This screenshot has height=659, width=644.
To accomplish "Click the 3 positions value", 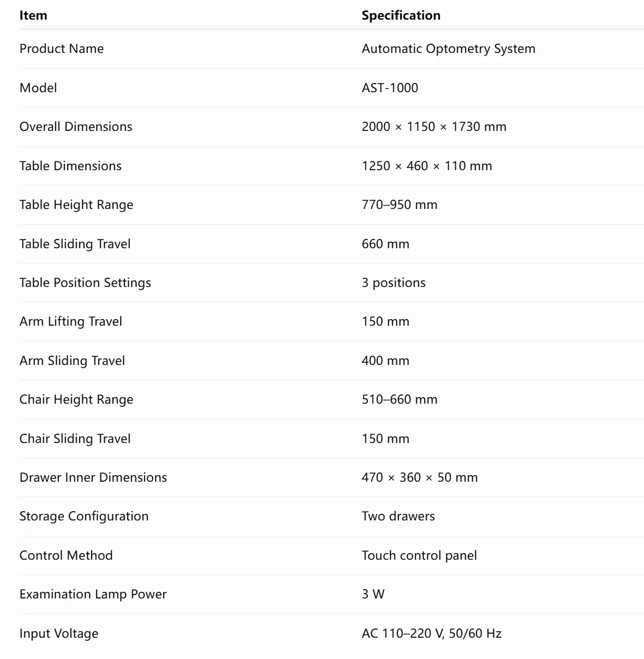I will pyautogui.click(x=393, y=283).
